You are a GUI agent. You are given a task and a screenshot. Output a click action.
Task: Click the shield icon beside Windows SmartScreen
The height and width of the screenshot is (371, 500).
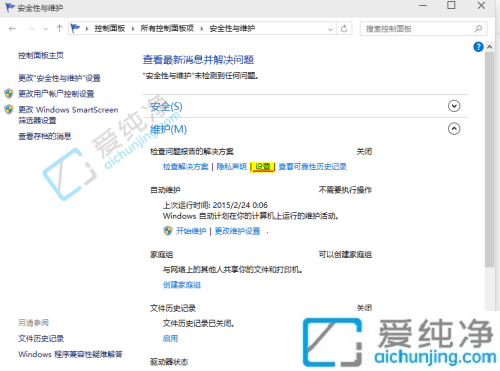[x=9, y=109]
